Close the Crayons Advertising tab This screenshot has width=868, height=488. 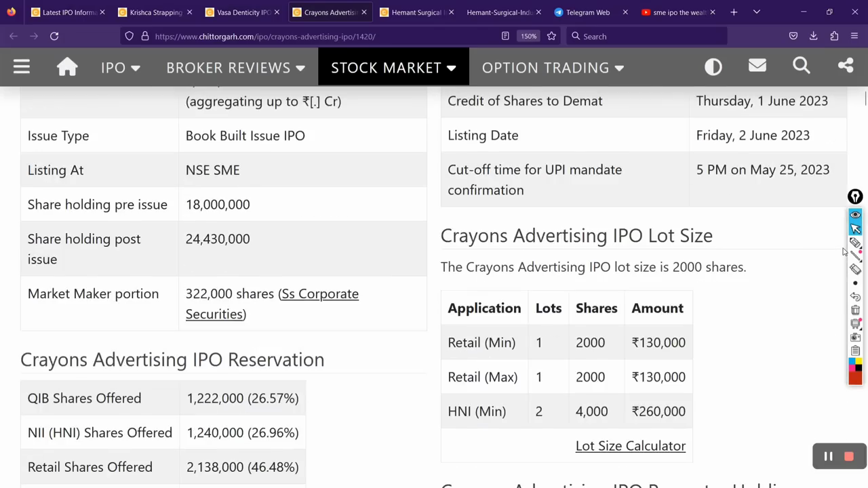[x=364, y=12]
